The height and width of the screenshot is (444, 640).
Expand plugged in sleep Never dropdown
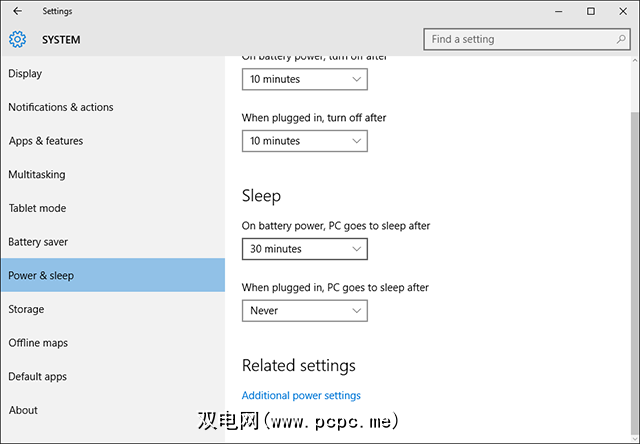(304, 311)
